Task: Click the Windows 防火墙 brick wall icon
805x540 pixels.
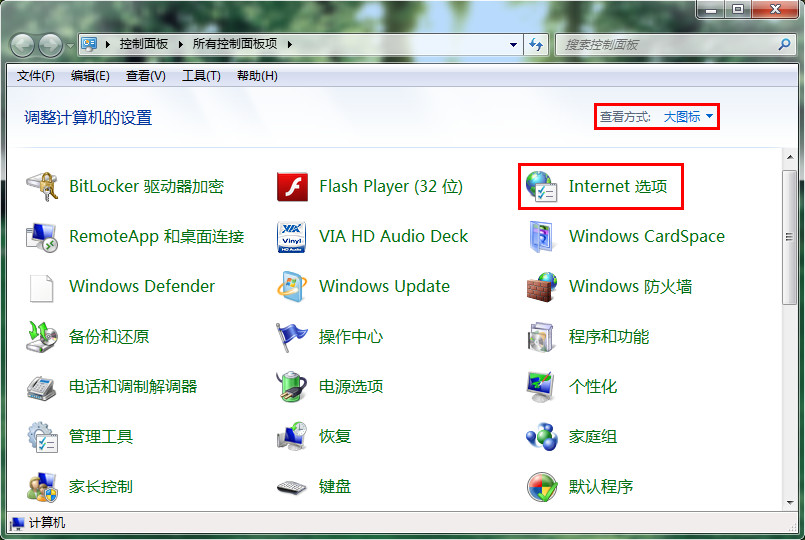Action: 542,286
